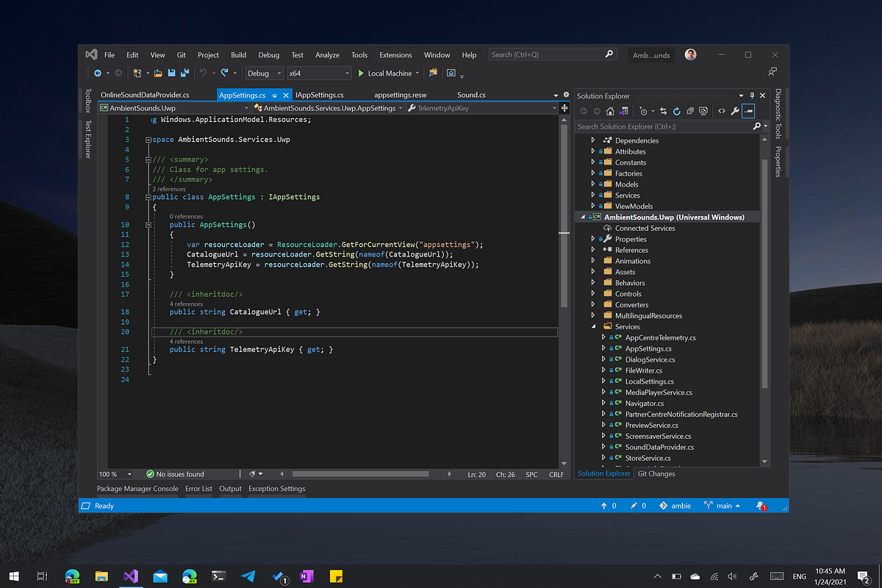Screen dimensions: 882x588
Task: Unpin the Solution Explorer panel
Action: 752,96
